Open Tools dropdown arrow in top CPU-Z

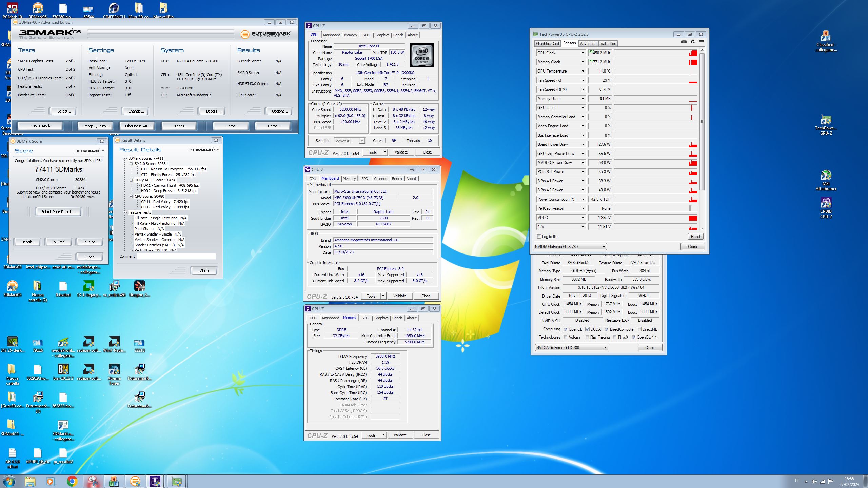384,152
